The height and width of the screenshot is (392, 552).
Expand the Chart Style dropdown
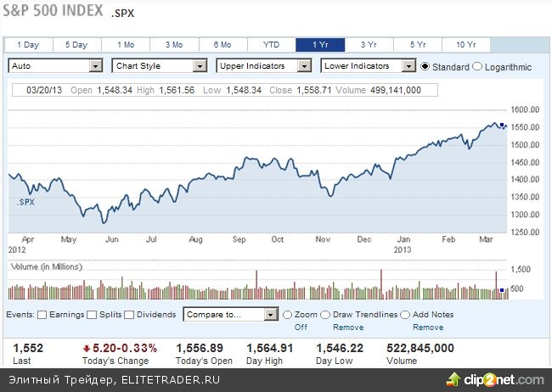coord(161,65)
